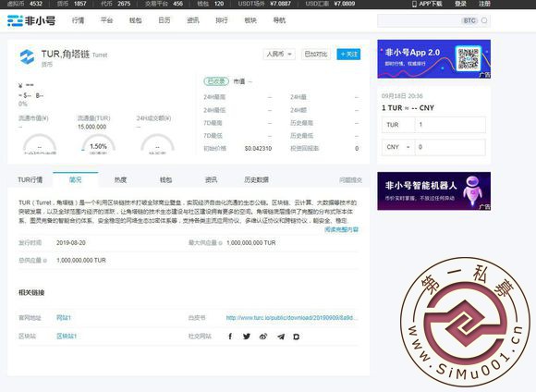
Task: Click the USD汇率 ¥7.0809 rate
Action: [x=330, y=4]
